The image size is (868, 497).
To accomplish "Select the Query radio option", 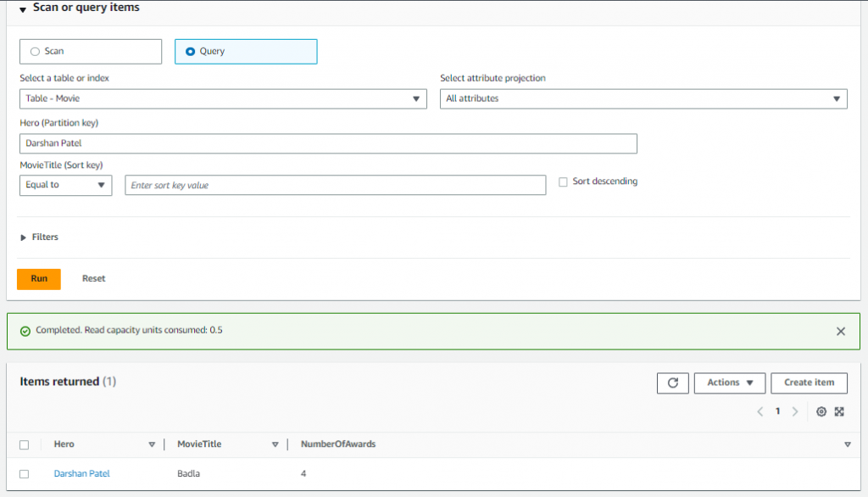I will 246,52.
